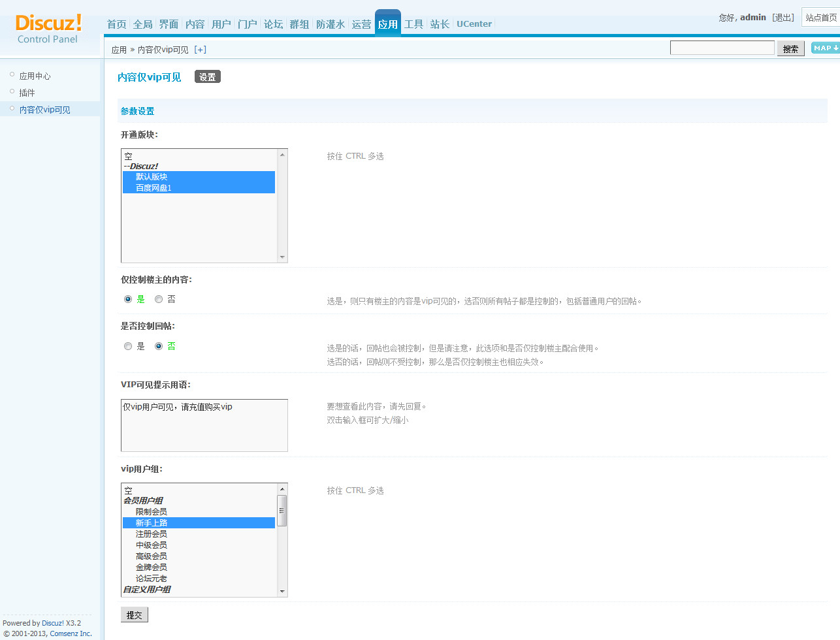Click down arrow of vip用户组 list scrollbar
This screenshot has width=840, height=640.
click(x=282, y=592)
